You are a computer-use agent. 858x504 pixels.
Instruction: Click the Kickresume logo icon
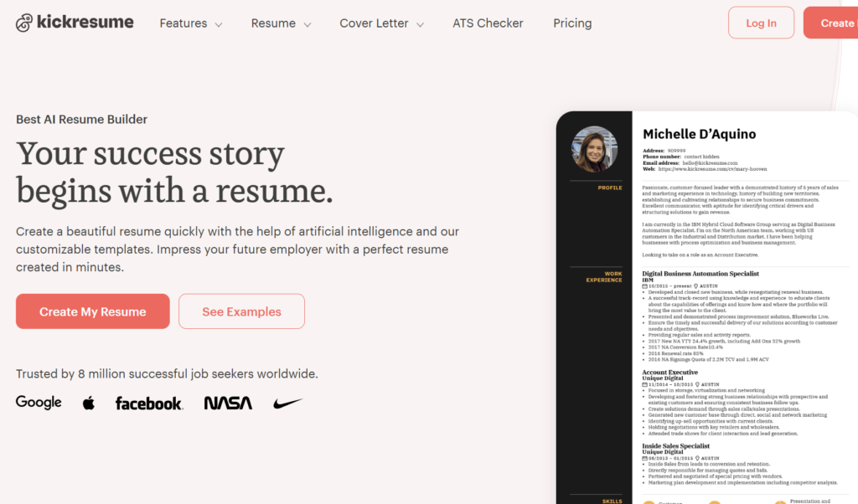[x=24, y=23]
